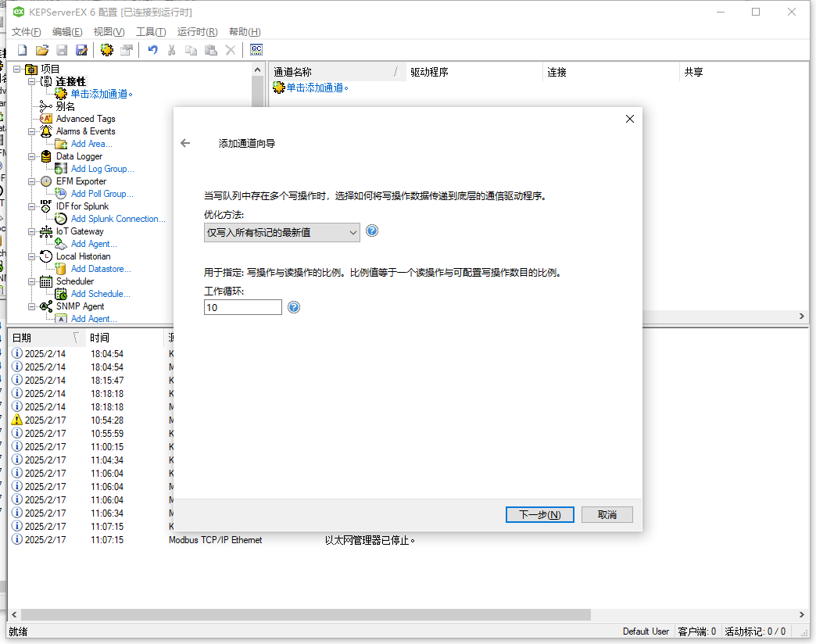816x644 pixels.
Task: Select SNMP Agent tree node
Action: tap(81, 306)
